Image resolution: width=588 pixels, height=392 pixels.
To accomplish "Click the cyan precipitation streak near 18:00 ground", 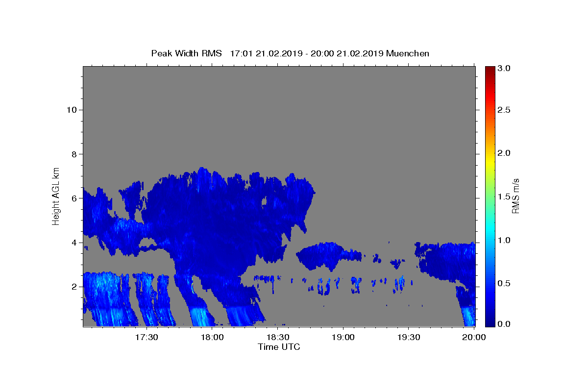I will pyautogui.click(x=200, y=317).
